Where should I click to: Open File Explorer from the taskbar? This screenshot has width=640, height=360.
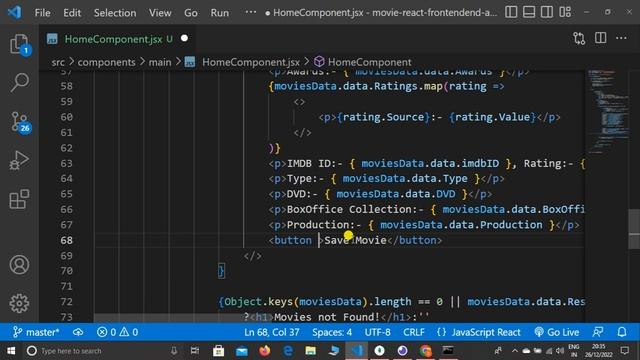[311, 351]
